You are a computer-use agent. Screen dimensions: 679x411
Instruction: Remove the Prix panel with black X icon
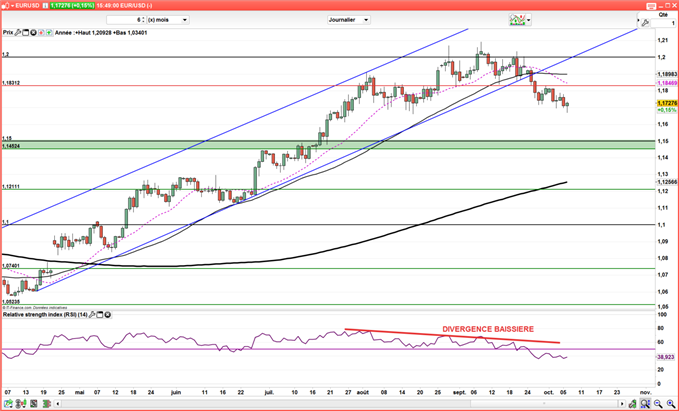pyautogui.click(x=33, y=32)
